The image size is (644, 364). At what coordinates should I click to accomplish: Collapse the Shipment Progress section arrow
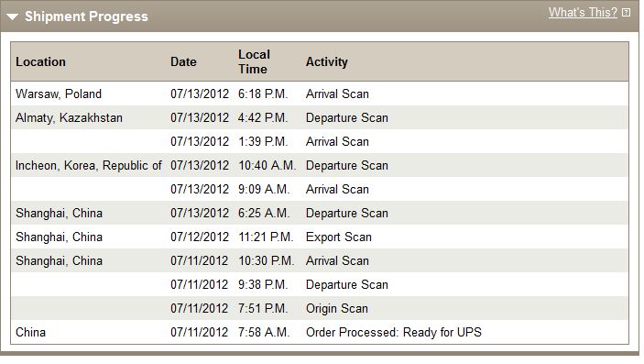click(x=12, y=17)
